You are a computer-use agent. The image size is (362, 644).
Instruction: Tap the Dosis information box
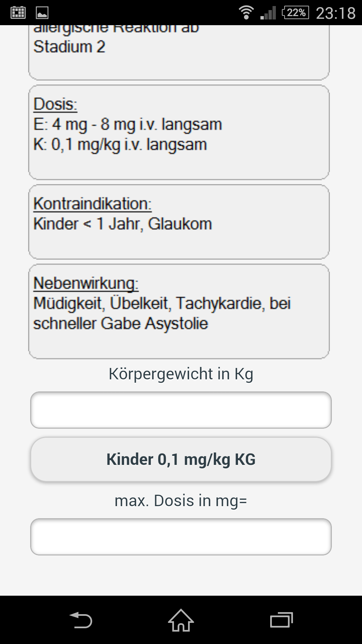[x=179, y=132]
